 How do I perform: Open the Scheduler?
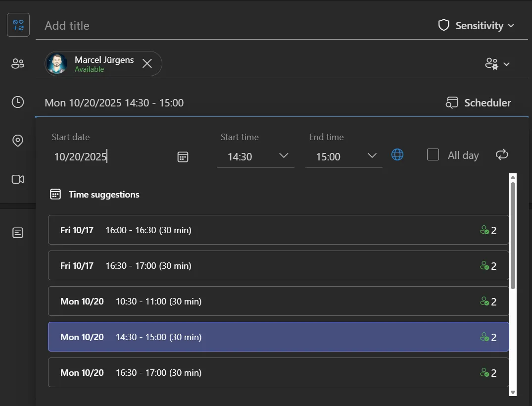(479, 102)
